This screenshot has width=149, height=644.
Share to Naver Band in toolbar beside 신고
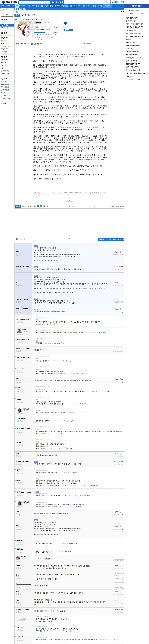point(41,206)
